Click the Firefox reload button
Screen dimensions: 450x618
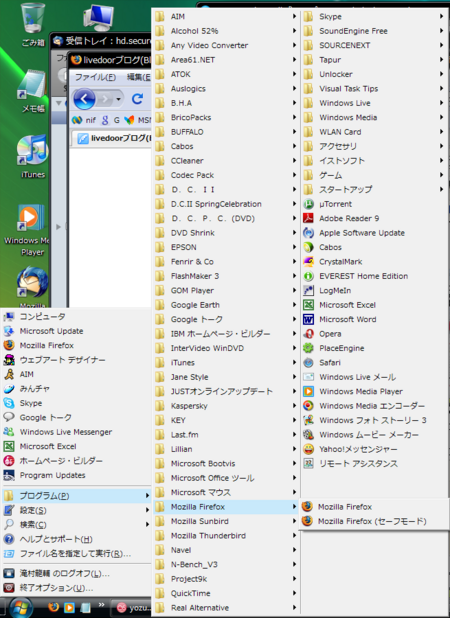click(137, 99)
